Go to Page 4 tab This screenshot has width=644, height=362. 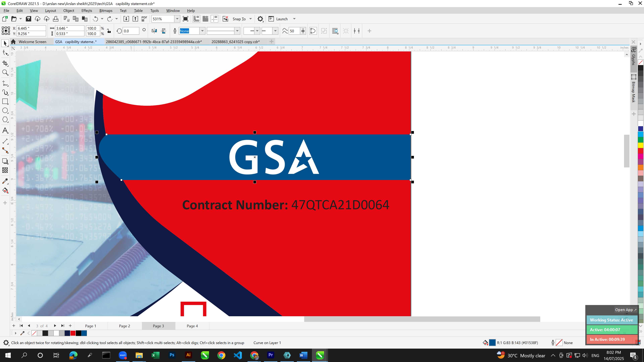point(192,326)
